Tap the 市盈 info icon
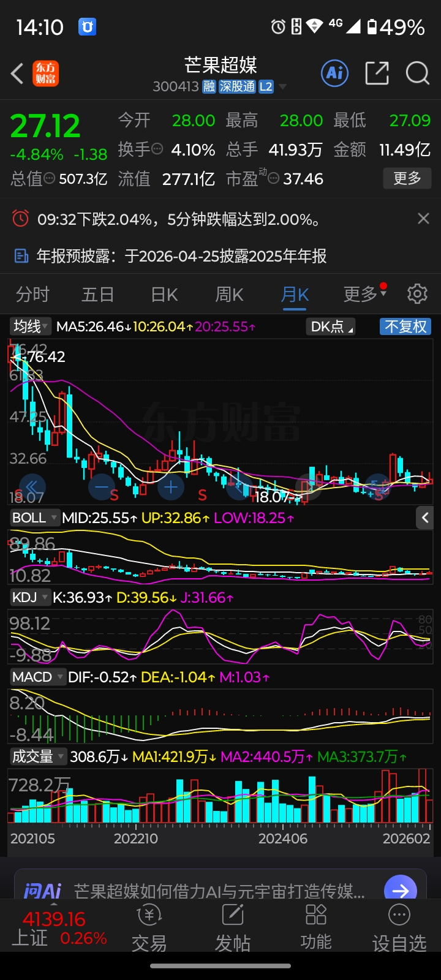The height and width of the screenshot is (980, 441). 274,178
